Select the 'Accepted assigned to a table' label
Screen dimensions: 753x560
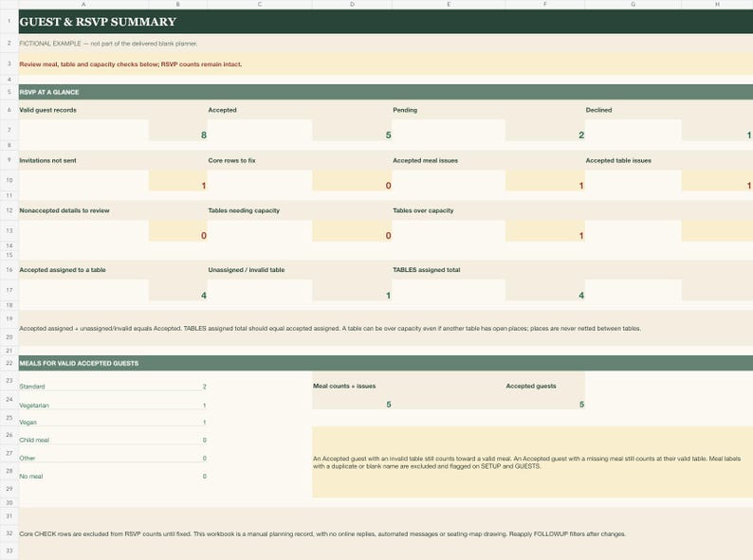click(x=63, y=270)
